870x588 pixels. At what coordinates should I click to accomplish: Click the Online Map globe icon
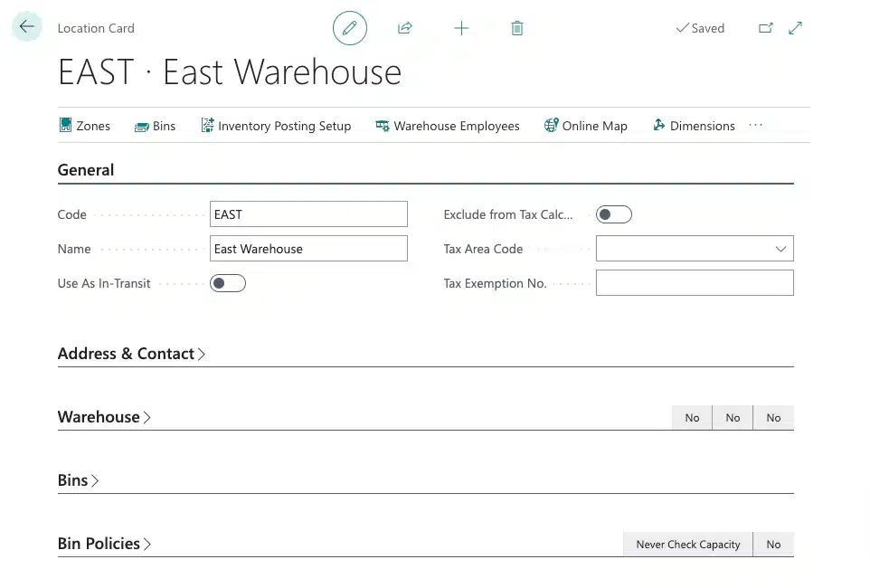coord(551,125)
